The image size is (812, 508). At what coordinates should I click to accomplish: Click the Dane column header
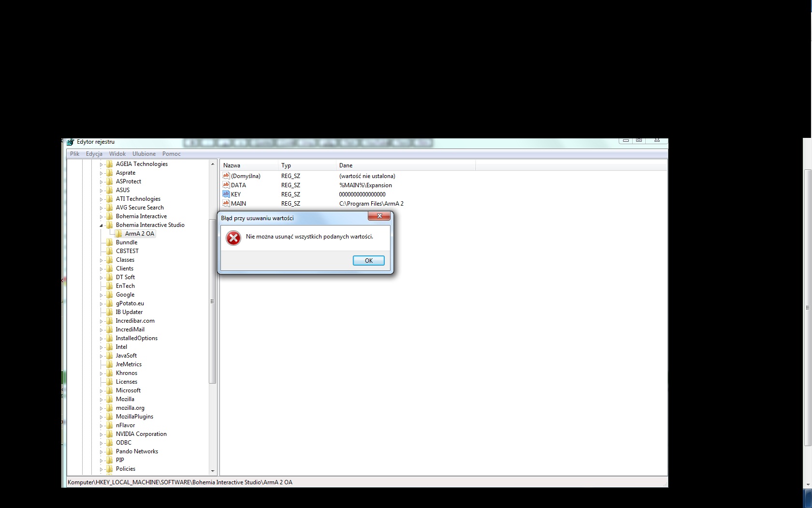(406, 165)
